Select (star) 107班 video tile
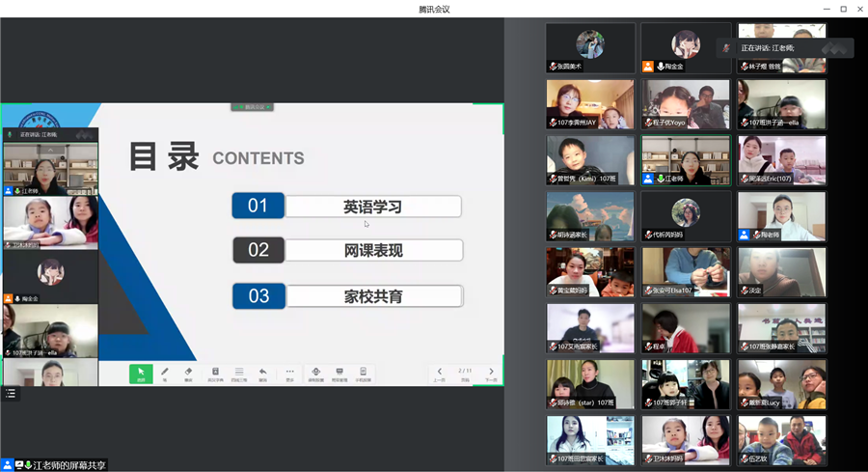 (x=590, y=385)
